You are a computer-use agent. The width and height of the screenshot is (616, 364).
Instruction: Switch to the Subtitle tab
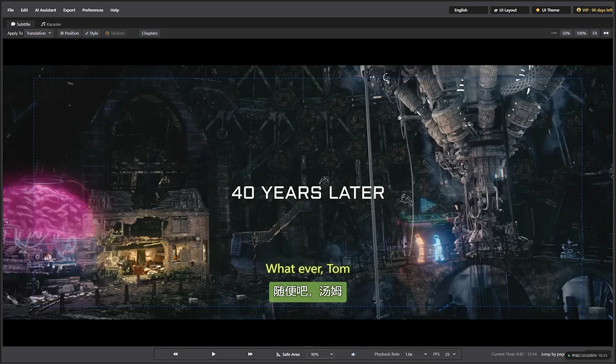coord(21,24)
